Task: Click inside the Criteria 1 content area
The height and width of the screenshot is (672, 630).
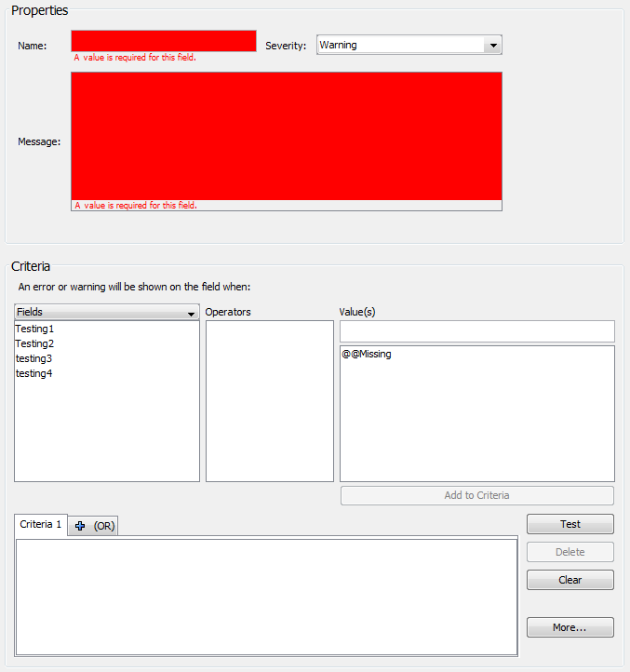Action: [266, 597]
